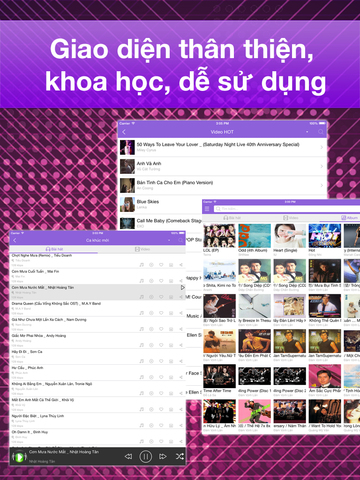This screenshot has height=480, width=360.
Task: Click the playlist box icon on 'Hãy Đi Đi' row
Action: [x=171, y=361]
